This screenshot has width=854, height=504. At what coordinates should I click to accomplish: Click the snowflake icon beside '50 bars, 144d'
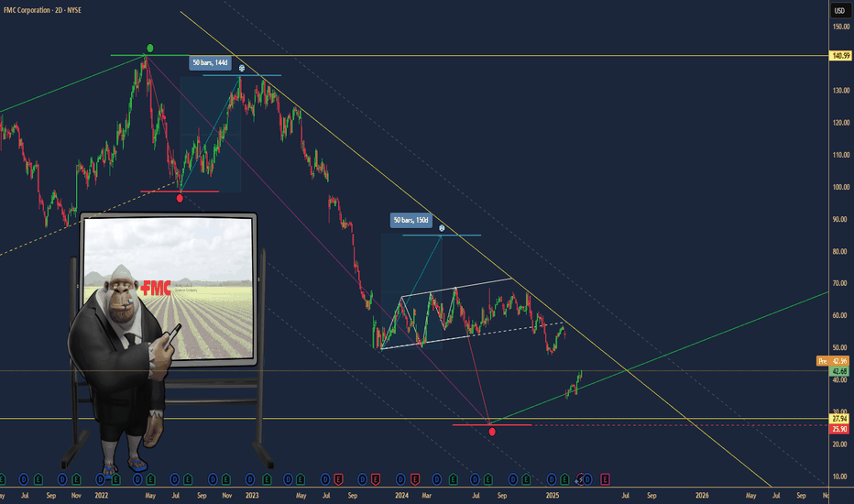241,68
